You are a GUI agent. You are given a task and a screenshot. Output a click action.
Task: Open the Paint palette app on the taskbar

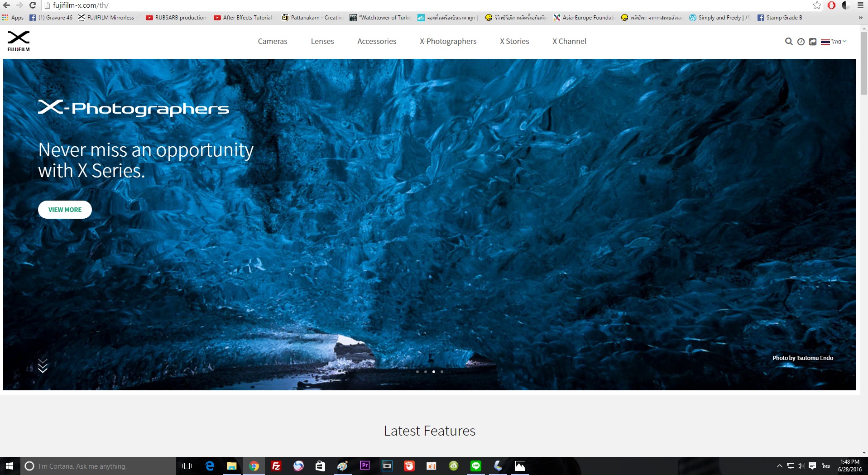click(x=343, y=466)
